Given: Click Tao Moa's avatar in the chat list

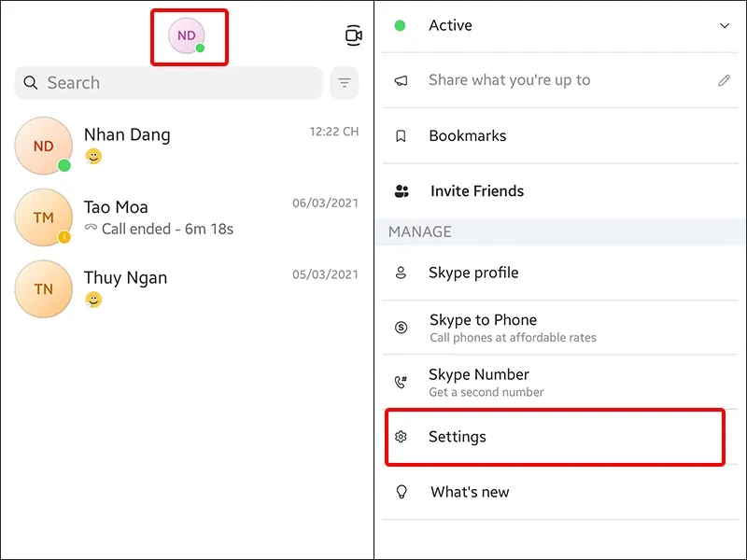Looking at the screenshot, I should pos(43,217).
